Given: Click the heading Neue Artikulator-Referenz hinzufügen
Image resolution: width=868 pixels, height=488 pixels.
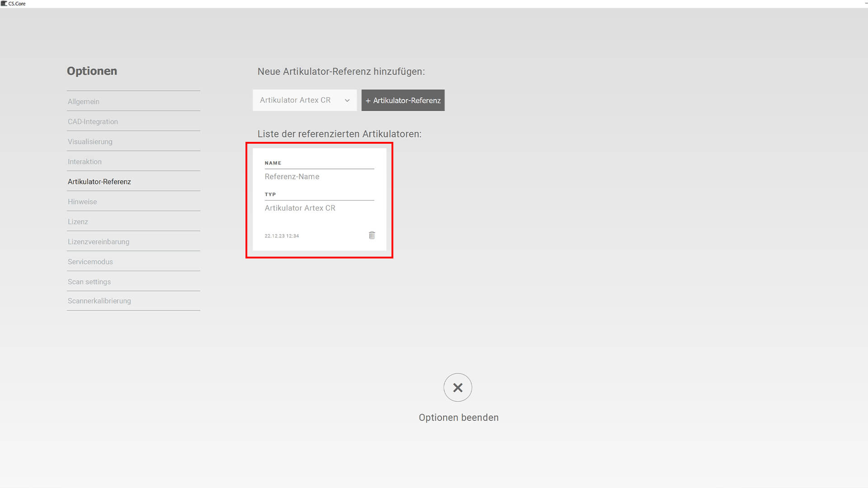Looking at the screenshot, I should pos(341,71).
